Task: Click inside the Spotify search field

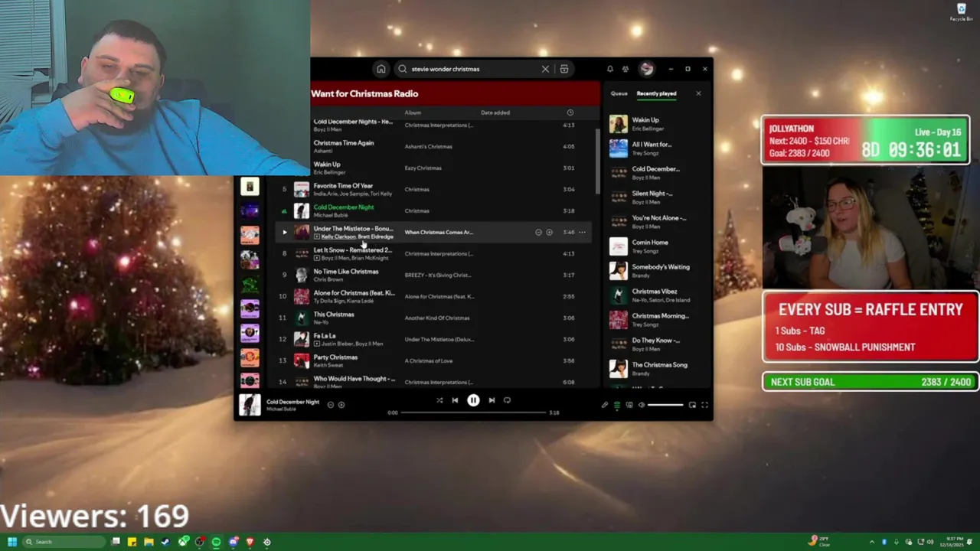Action: (x=482, y=69)
